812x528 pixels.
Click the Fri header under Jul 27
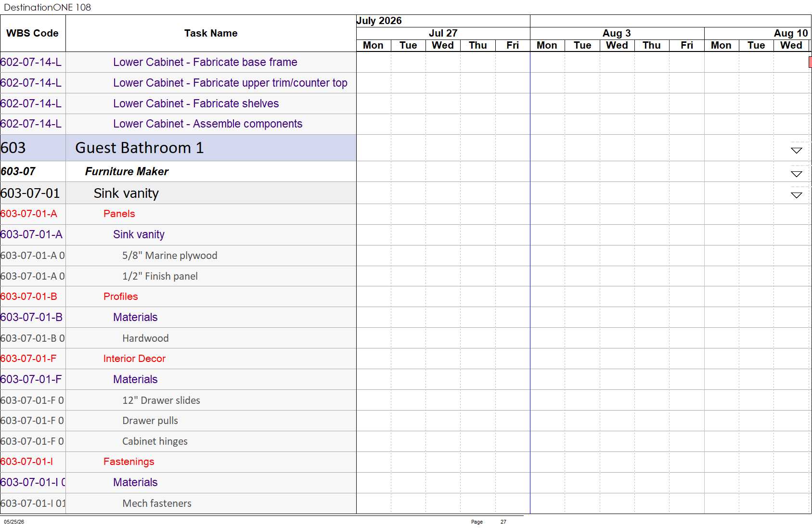[x=513, y=45]
